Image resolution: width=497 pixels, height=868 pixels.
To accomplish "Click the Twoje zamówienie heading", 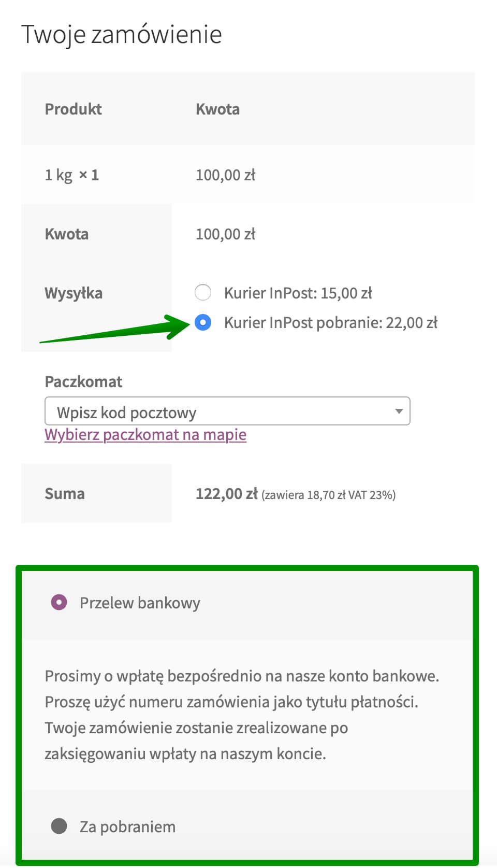I will (122, 35).
